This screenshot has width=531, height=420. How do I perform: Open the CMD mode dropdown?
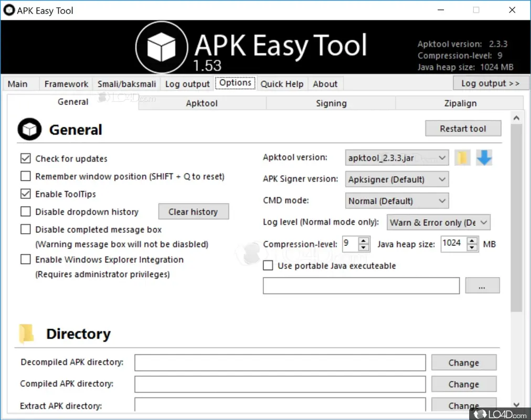click(x=397, y=201)
